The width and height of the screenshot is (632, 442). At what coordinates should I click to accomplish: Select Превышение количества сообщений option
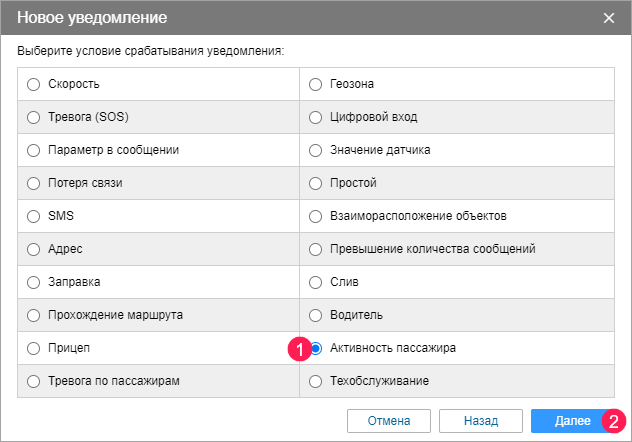coord(316,249)
